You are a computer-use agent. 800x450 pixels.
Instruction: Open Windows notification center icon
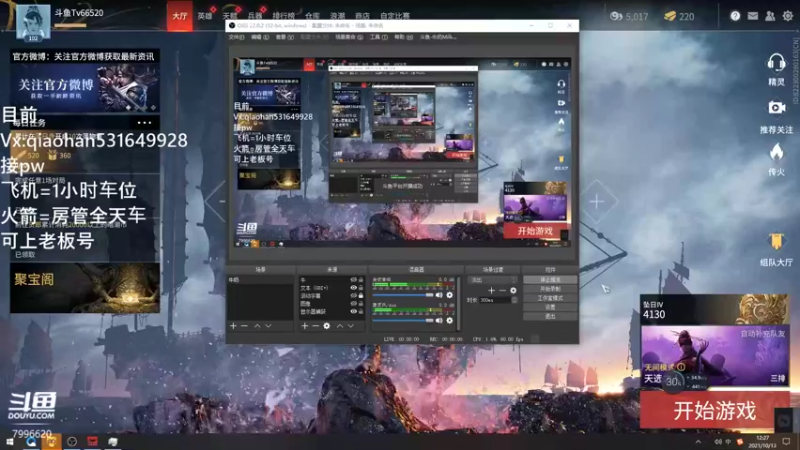(787, 442)
